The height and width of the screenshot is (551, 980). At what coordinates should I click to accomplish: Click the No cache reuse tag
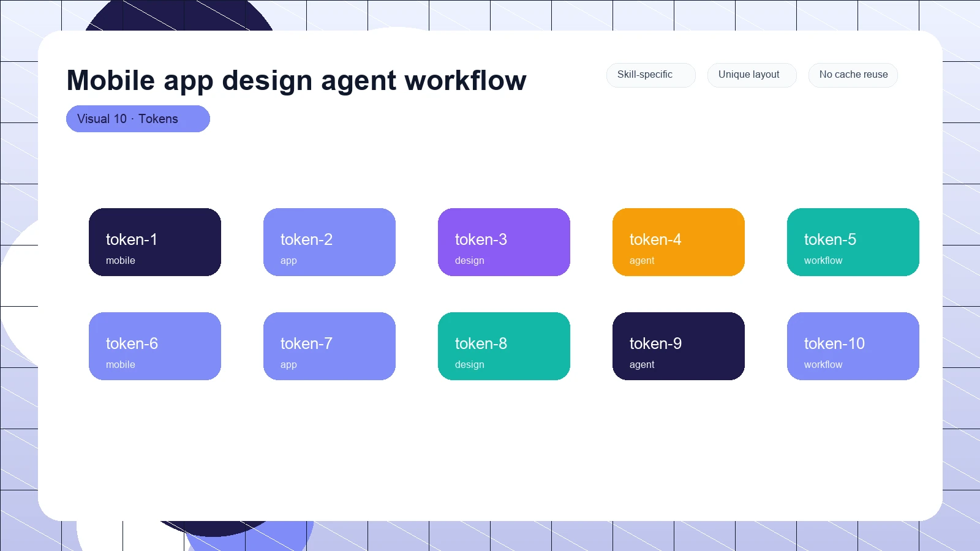click(x=853, y=75)
